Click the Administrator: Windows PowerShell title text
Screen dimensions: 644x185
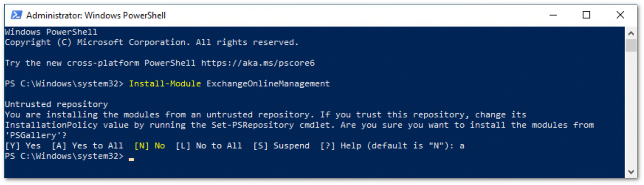click(x=96, y=16)
